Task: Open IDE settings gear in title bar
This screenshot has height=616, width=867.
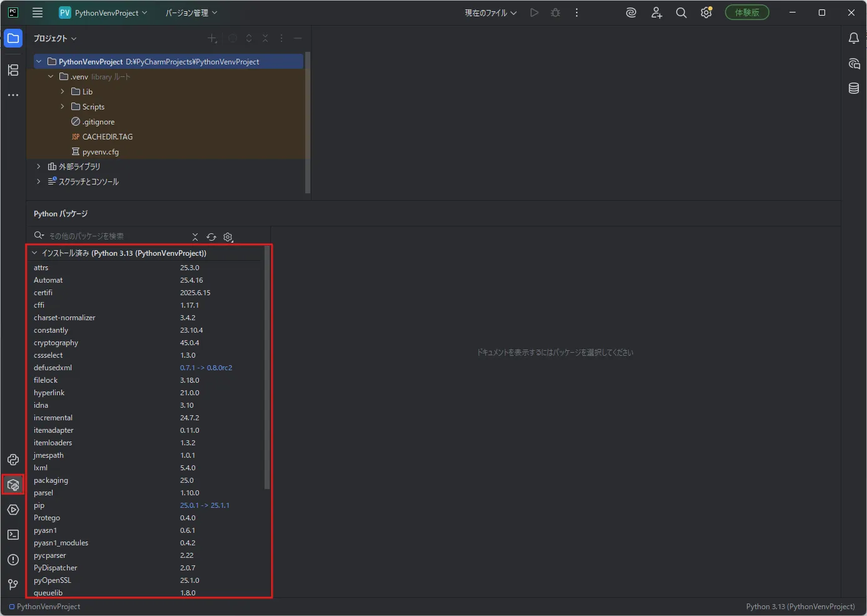Action: click(706, 13)
